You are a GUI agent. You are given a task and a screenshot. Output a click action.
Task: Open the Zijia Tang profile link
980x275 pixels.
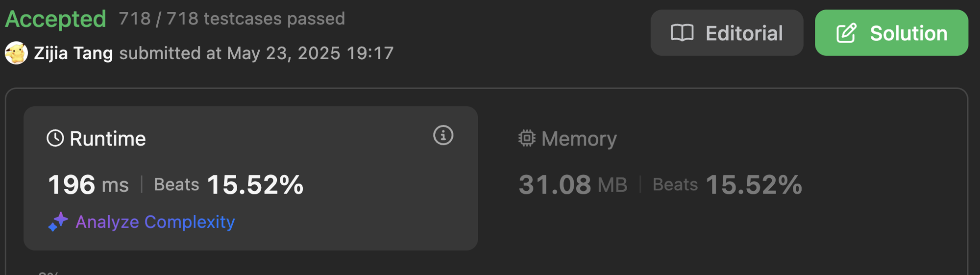[73, 53]
